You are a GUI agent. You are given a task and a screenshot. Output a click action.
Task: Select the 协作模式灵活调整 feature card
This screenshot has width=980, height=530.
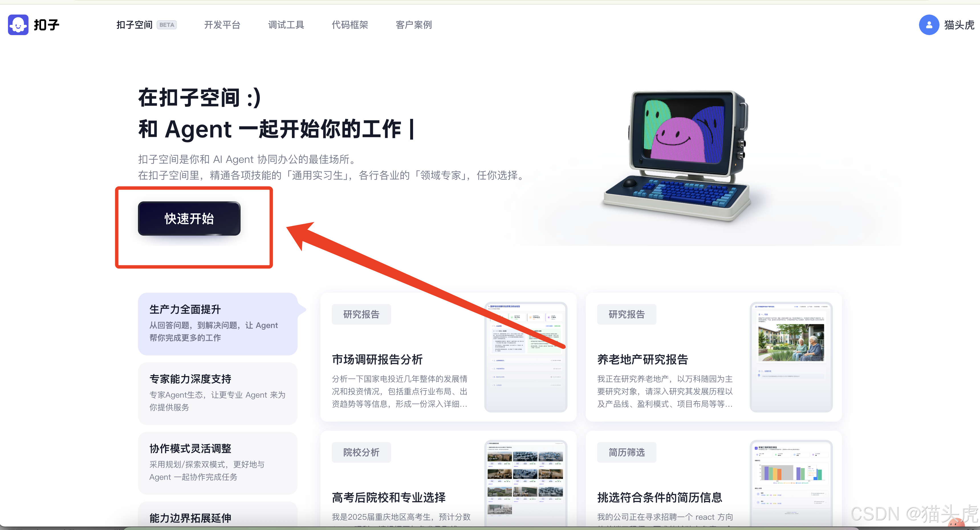pyautogui.click(x=217, y=463)
